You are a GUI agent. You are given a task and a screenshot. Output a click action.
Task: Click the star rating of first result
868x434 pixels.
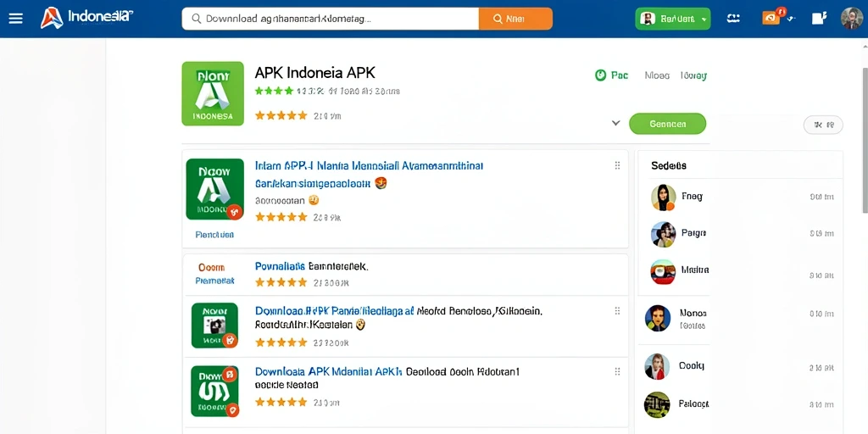(281, 218)
